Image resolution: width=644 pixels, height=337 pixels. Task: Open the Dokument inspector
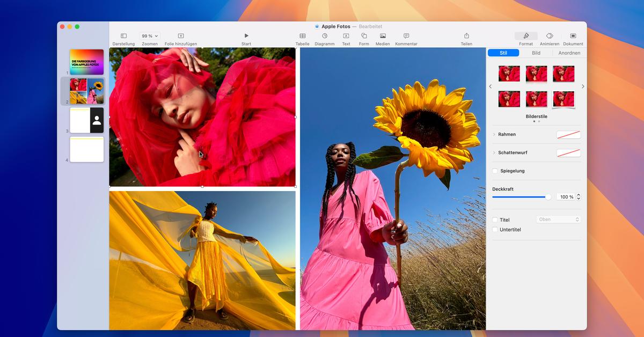(x=573, y=39)
